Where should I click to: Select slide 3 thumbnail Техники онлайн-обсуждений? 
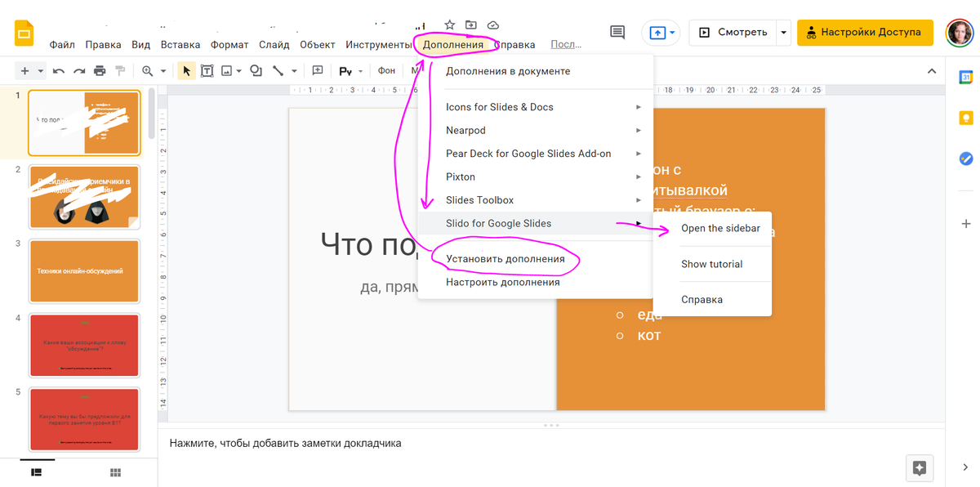(x=84, y=270)
